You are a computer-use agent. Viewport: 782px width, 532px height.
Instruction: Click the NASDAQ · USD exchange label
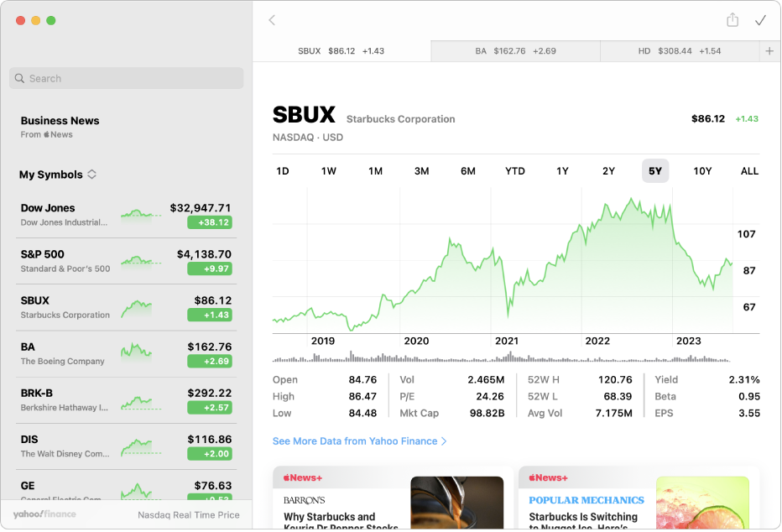pyautogui.click(x=308, y=138)
